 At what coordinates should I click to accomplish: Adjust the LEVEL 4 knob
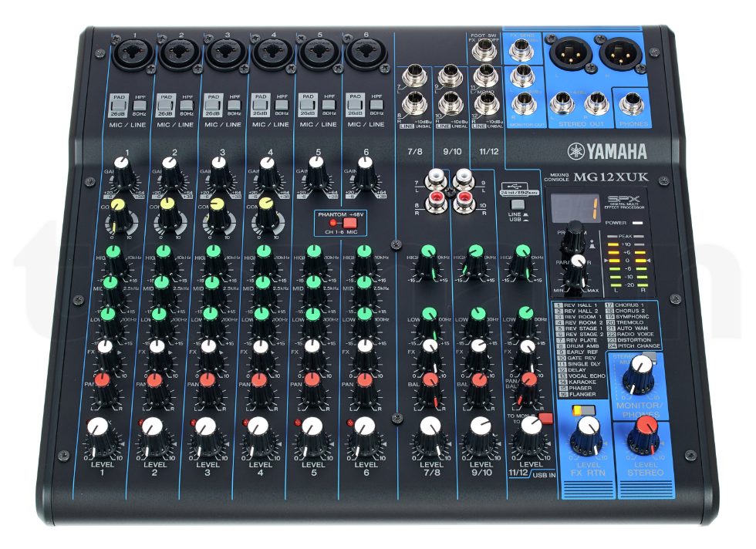click(261, 436)
